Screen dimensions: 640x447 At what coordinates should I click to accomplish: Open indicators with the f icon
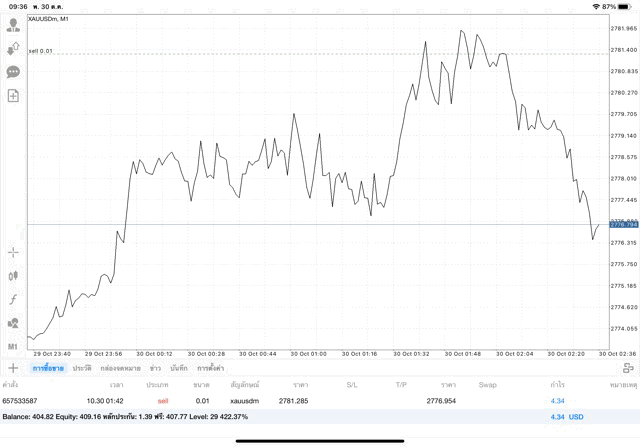(x=13, y=299)
